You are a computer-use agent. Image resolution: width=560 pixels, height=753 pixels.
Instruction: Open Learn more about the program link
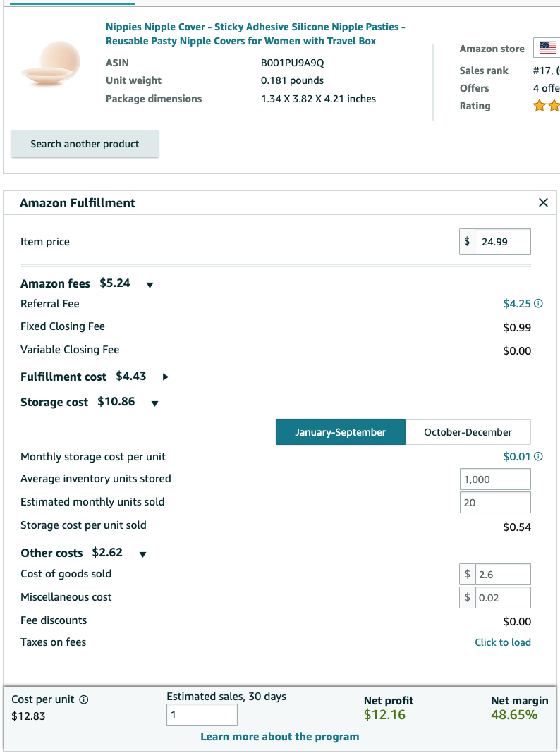(x=279, y=737)
